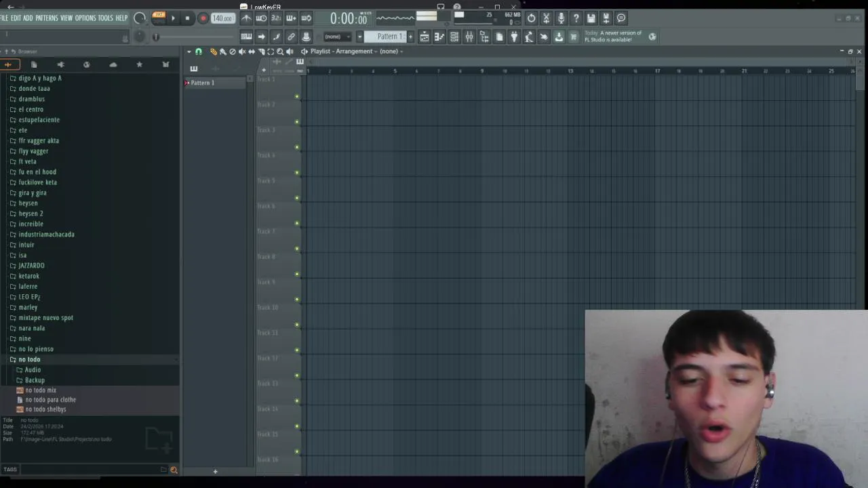Open the piano roll view

439,37
